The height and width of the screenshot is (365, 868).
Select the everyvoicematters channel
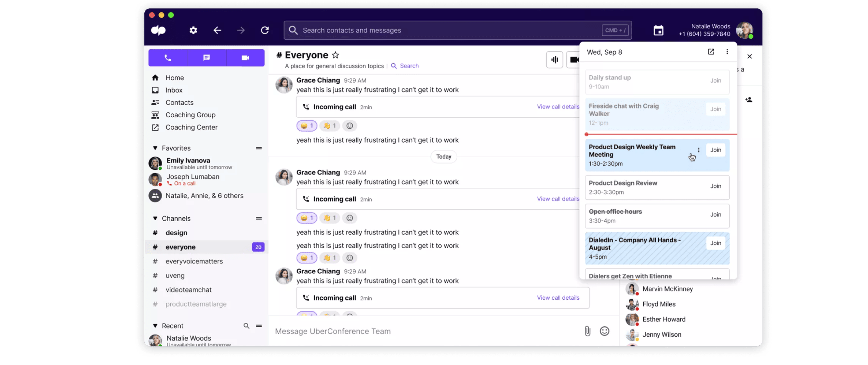207,262
